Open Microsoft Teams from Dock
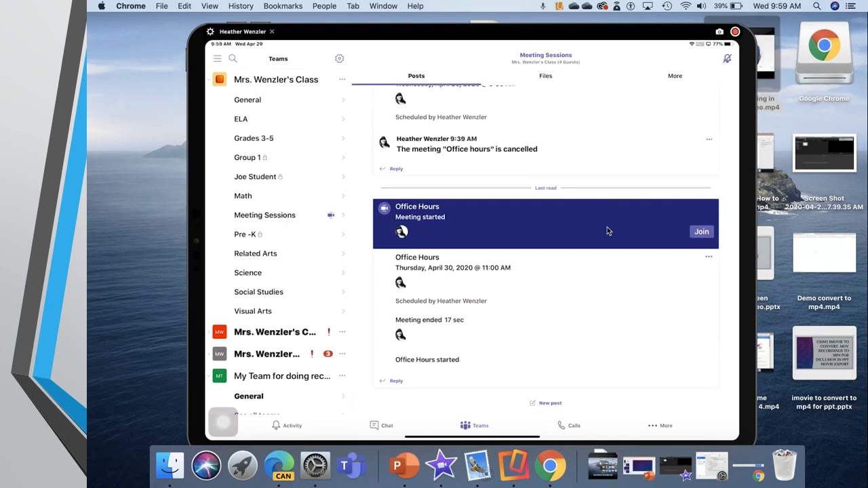 coord(352,466)
